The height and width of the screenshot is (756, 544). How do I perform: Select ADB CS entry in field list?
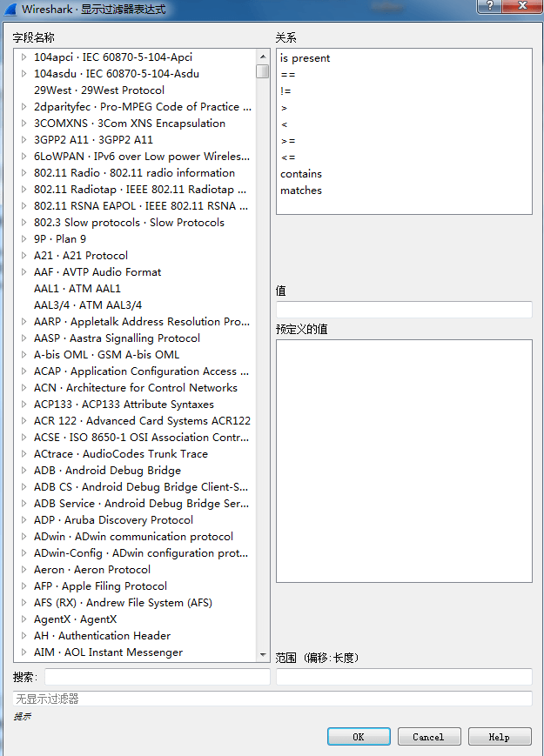(x=141, y=486)
